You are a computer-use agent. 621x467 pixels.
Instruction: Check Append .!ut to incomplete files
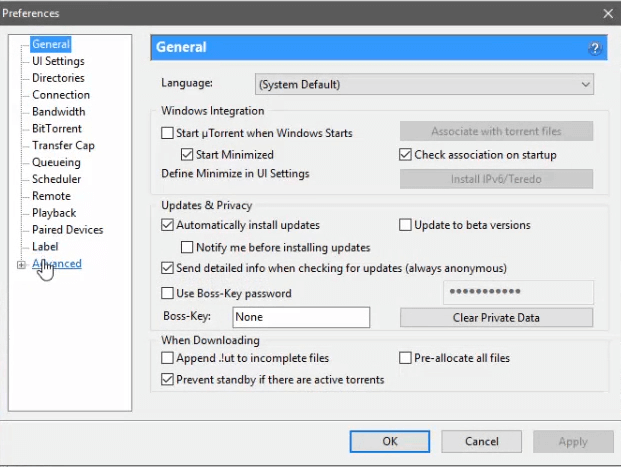pyautogui.click(x=167, y=358)
